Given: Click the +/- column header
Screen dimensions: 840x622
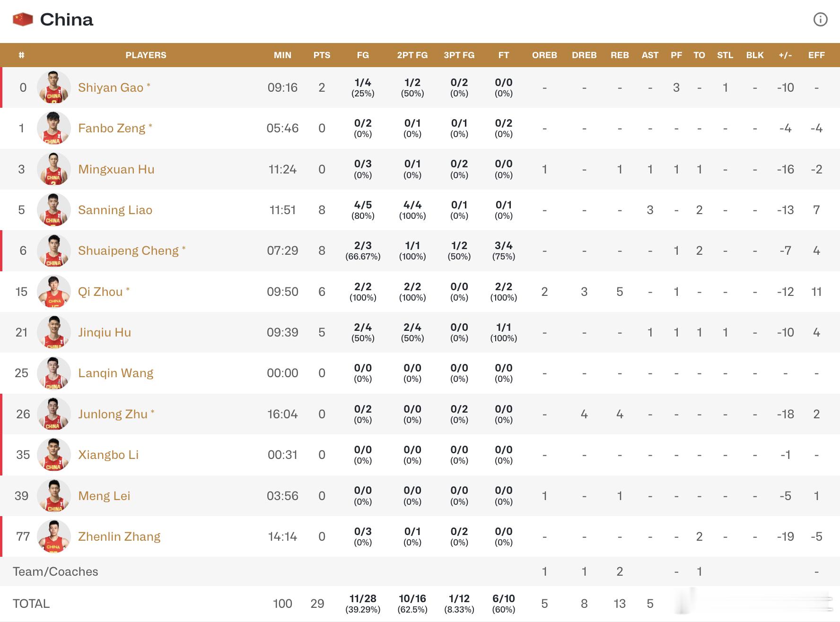Looking at the screenshot, I should click(785, 55).
